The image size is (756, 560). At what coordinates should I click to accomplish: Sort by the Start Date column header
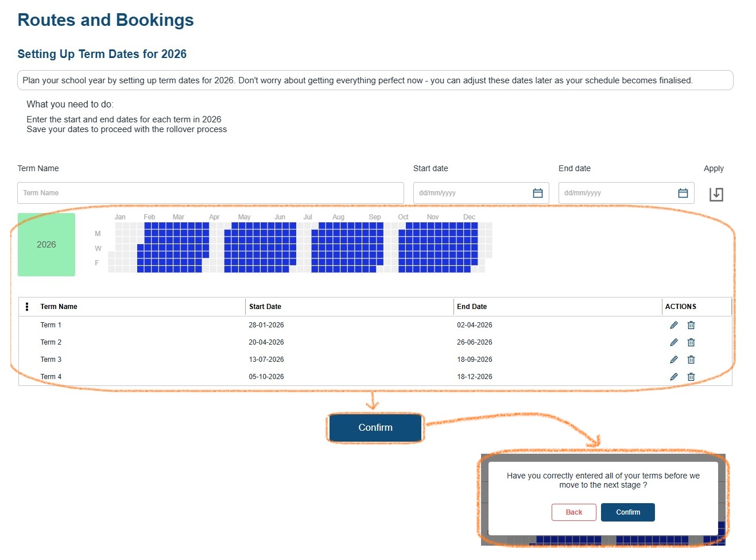click(265, 307)
